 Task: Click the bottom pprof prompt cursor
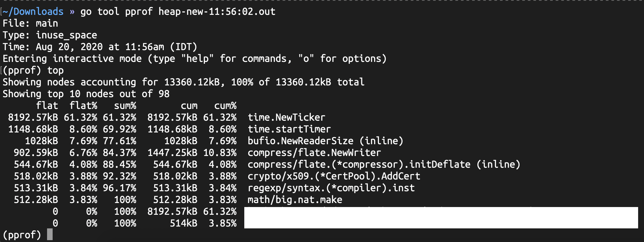point(50,235)
